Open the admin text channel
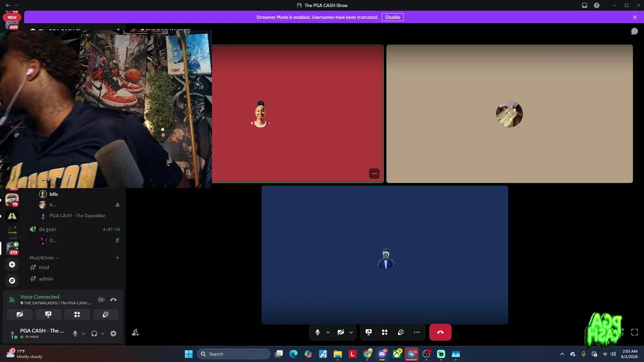The height and width of the screenshot is (362, 644). coord(46,279)
